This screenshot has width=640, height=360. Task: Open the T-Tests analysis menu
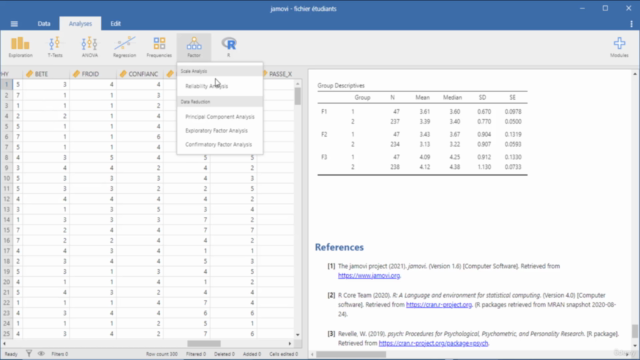click(x=55, y=47)
